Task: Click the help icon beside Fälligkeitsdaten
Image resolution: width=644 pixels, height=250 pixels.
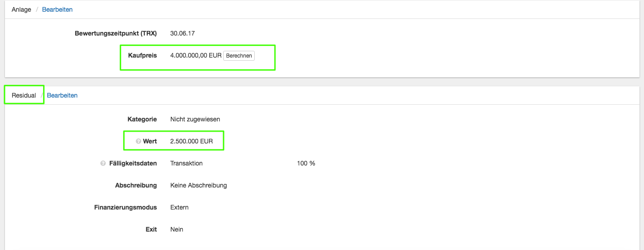Action: tap(103, 164)
